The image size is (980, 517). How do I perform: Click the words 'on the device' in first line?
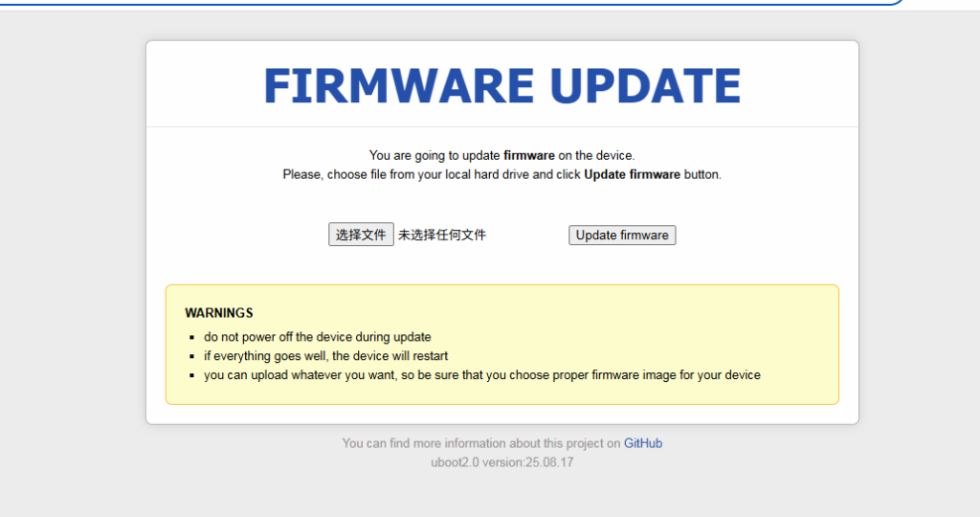coord(596,155)
